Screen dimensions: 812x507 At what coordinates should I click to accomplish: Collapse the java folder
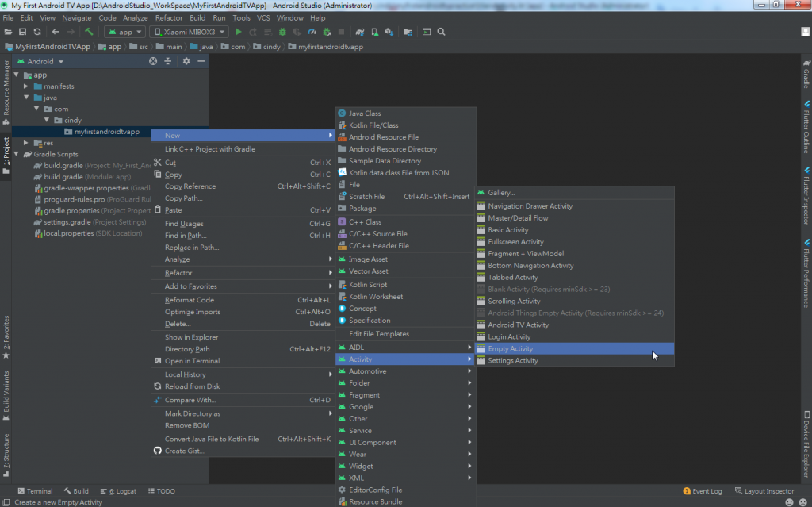(26, 98)
